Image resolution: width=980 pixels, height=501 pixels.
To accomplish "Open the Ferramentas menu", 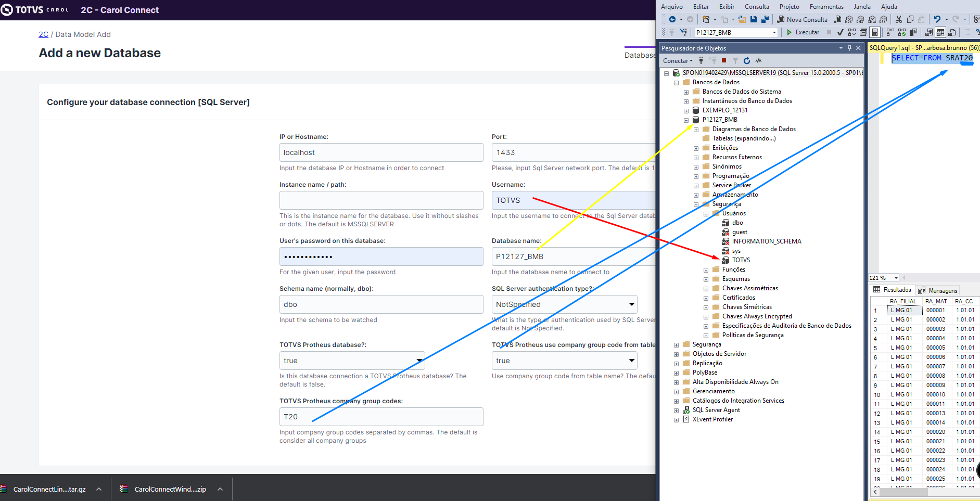I will [826, 7].
